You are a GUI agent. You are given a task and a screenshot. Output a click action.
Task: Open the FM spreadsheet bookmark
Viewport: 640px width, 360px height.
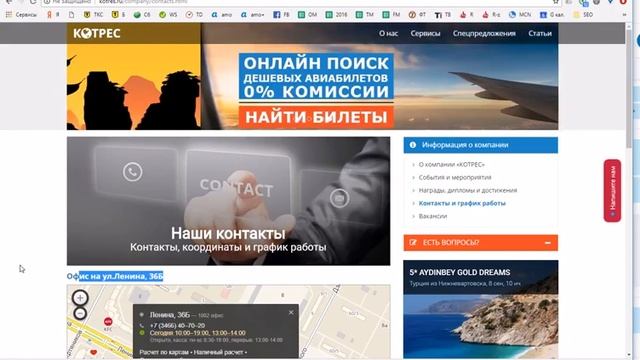coord(391,15)
